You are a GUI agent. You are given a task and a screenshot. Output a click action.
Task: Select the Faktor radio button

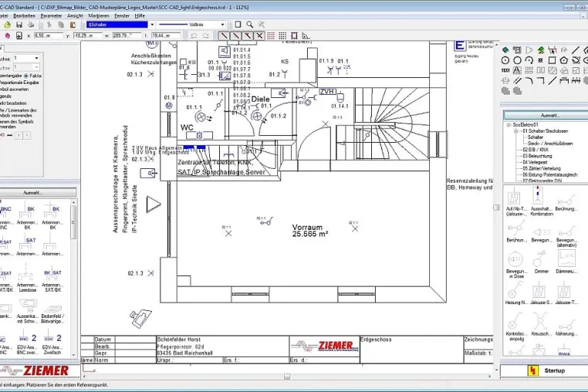point(26,76)
